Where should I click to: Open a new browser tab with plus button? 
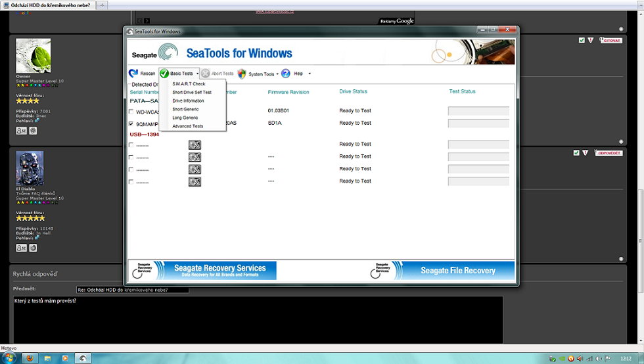[102, 5]
